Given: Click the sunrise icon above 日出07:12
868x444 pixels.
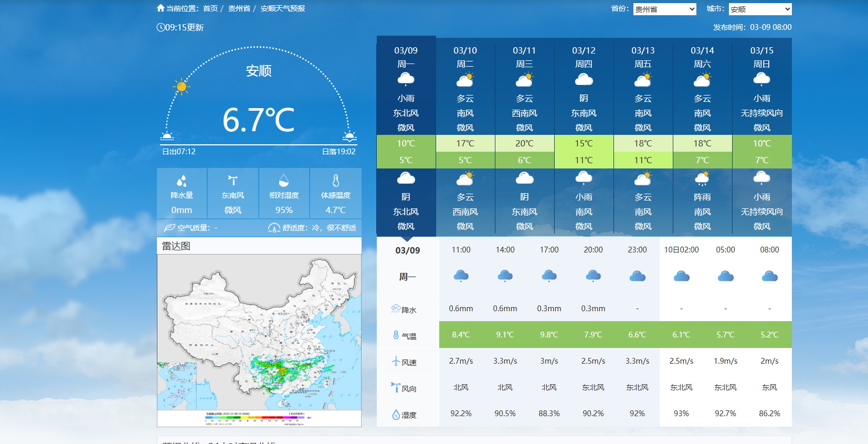Looking at the screenshot, I should click(167, 136).
